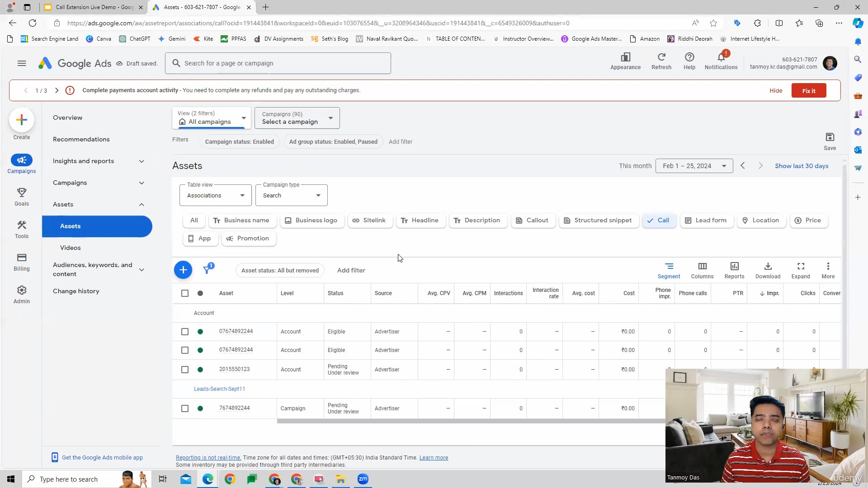This screenshot has height=488, width=868.
Task: Open the Feb 1 – 25 date picker
Action: pyautogui.click(x=694, y=166)
